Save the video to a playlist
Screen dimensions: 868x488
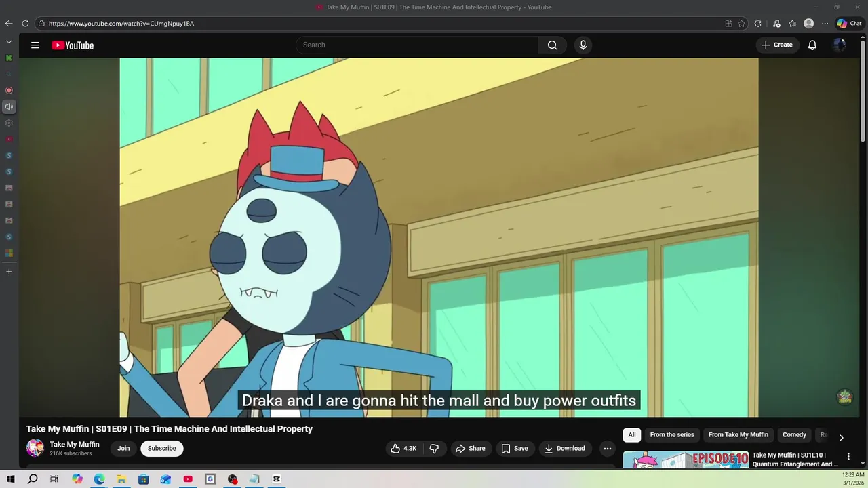point(515,448)
